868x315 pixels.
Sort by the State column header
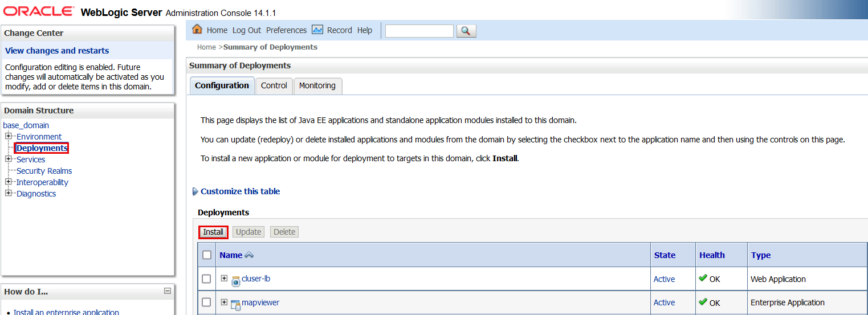pos(665,255)
